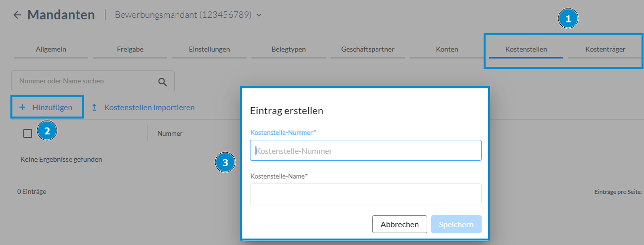Click the search magnifier icon
Image resolution: width=644 pixels, height=245 pixels.
[162, 81]
